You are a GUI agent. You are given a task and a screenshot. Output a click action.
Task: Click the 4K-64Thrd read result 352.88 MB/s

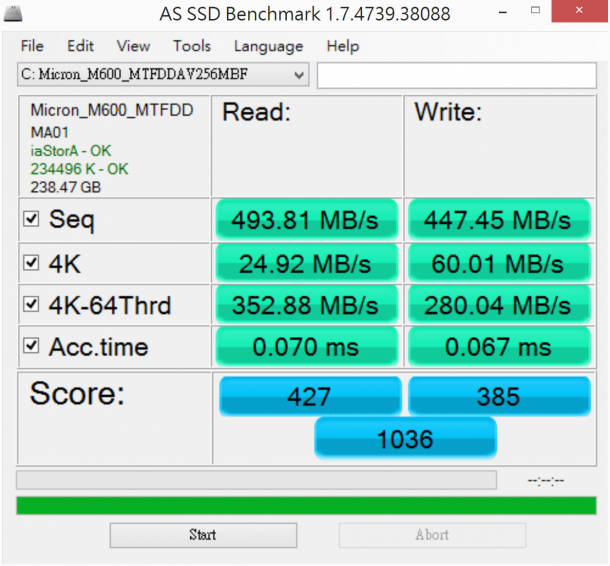pos(307,305)
